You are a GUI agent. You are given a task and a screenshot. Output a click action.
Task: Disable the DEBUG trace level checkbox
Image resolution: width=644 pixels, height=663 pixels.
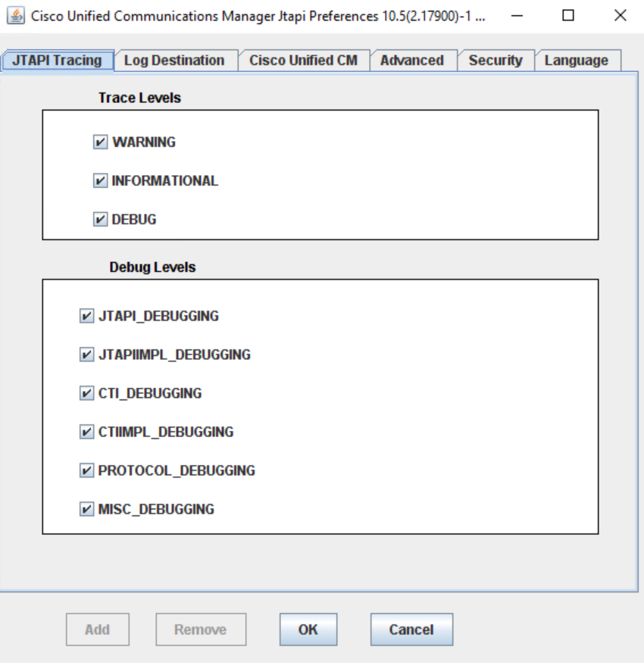(x=100, y=220)
